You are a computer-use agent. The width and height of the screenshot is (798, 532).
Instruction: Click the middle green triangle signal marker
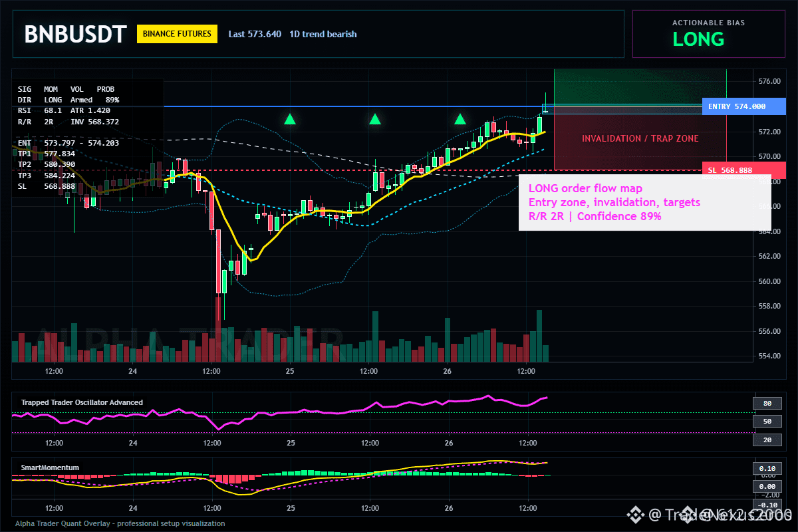click(375, 119)
